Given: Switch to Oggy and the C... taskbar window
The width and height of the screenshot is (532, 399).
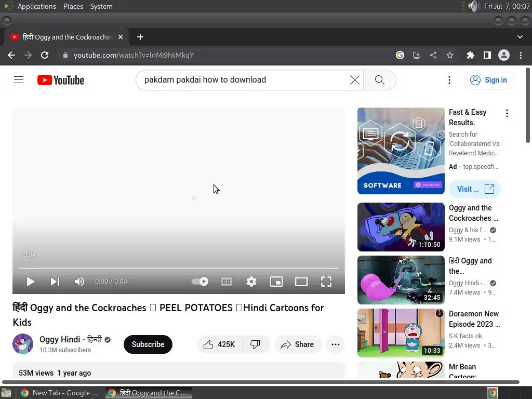Looking at the screenshot, I should coord(149,393).
